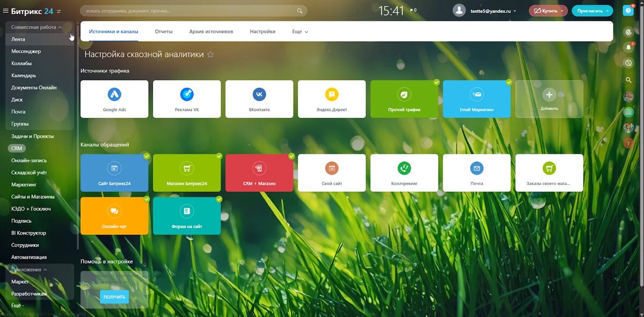Click the user profile avatar icon

(x=459, y=11)
